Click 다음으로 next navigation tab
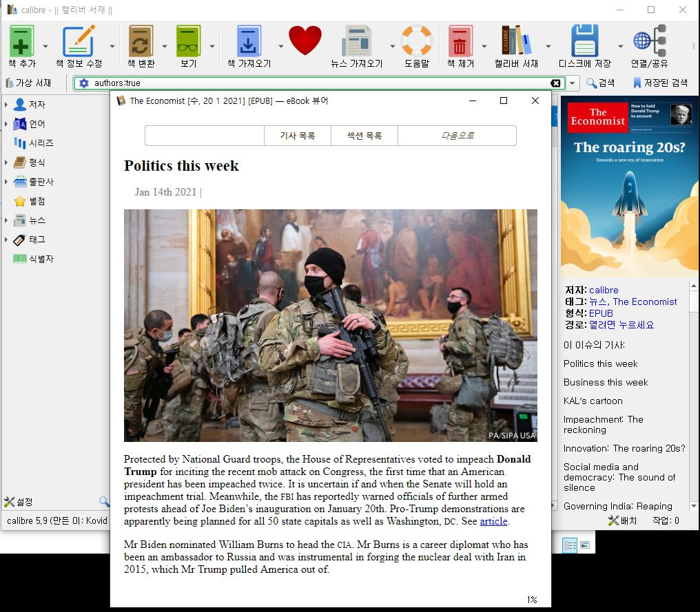The image size is (700, 612). pos(457,136)
